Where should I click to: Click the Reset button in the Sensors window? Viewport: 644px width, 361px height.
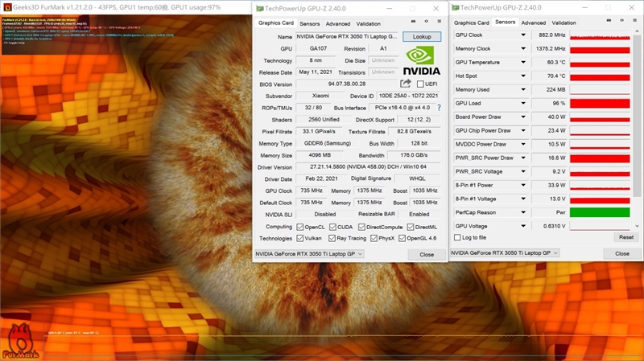pos(625,237)
